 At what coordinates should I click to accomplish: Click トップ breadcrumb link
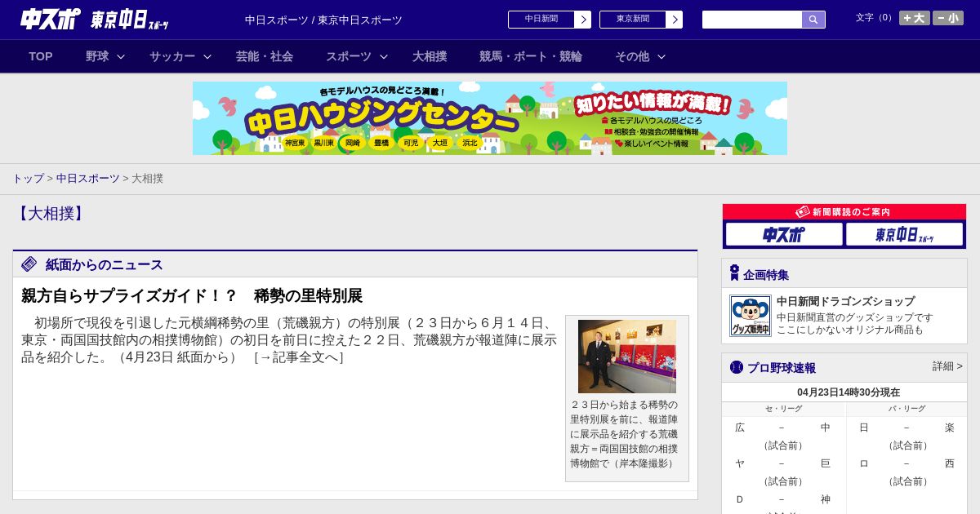pyautogui.click(x=28, y=178)
